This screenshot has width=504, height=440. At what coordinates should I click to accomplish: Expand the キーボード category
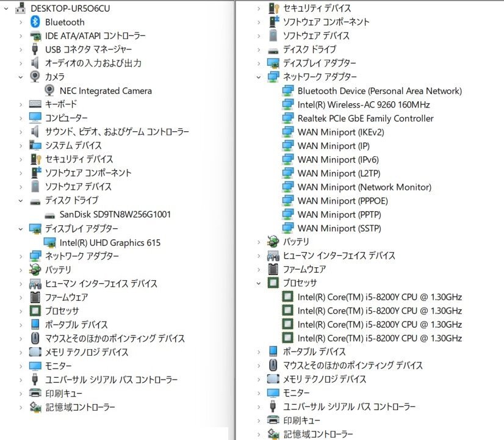(x=21, y=104)
